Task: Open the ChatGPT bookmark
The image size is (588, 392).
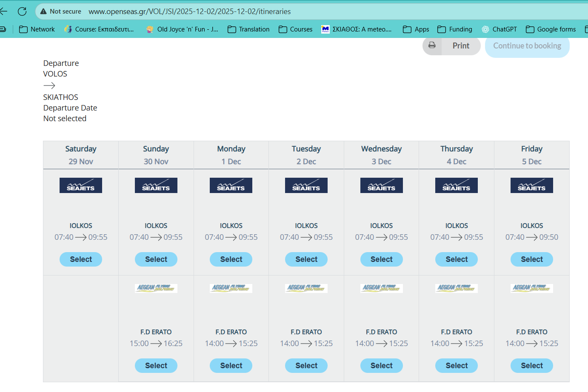Action: 499,29
